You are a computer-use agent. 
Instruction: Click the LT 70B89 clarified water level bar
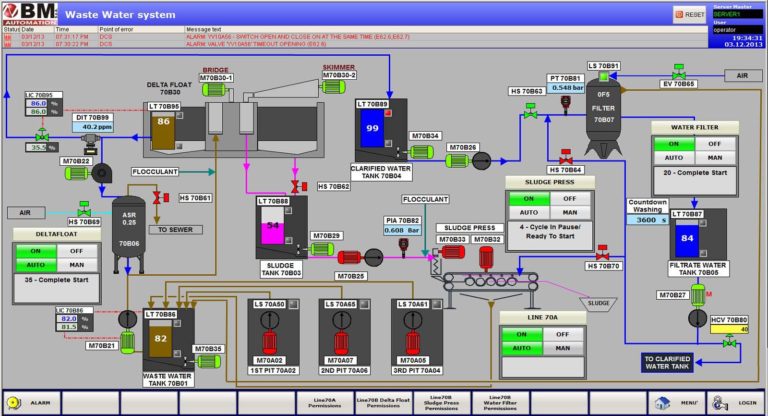point(372,128)
